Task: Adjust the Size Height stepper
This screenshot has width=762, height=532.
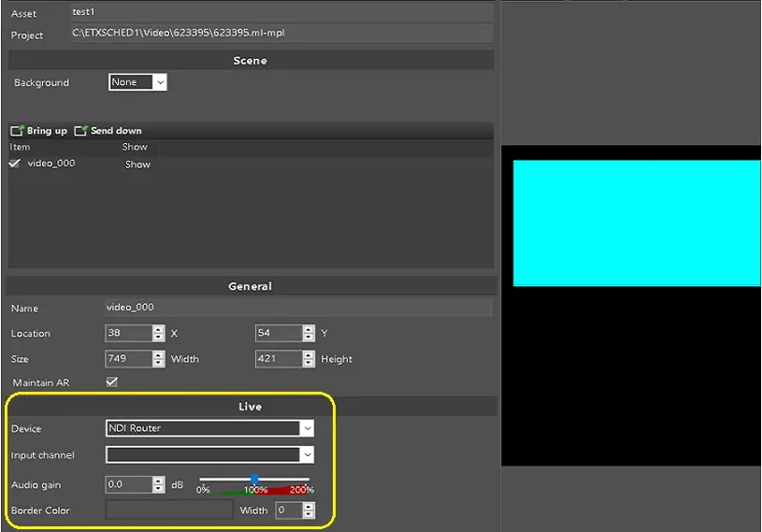Action: (x=309, y=359)
